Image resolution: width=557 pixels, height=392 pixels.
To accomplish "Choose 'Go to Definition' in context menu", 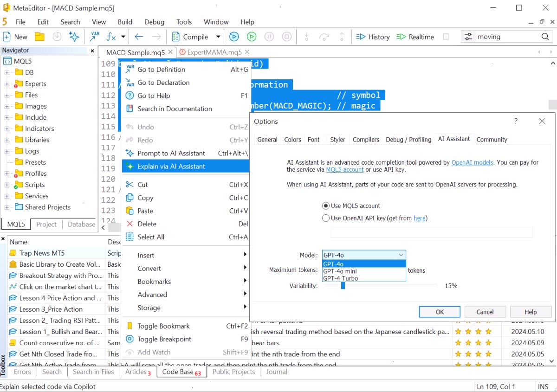I will (186, 70).
